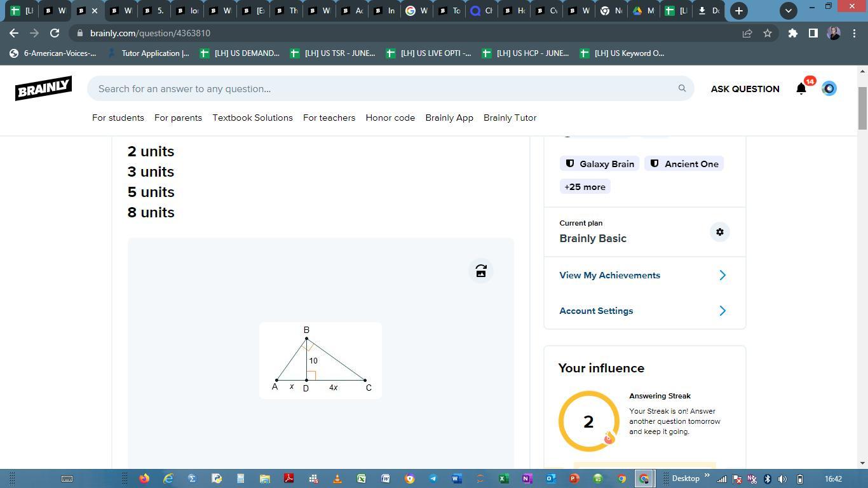Launch Firefox from the taskbar
Screen dimensions: 868x488
coord(144,478)
